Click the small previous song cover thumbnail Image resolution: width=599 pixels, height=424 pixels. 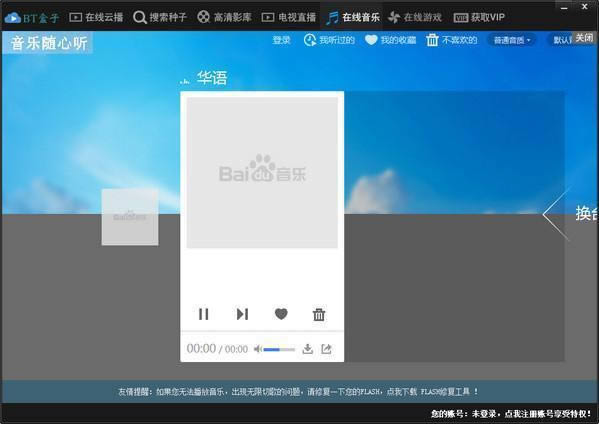click(x=130, y=217)
